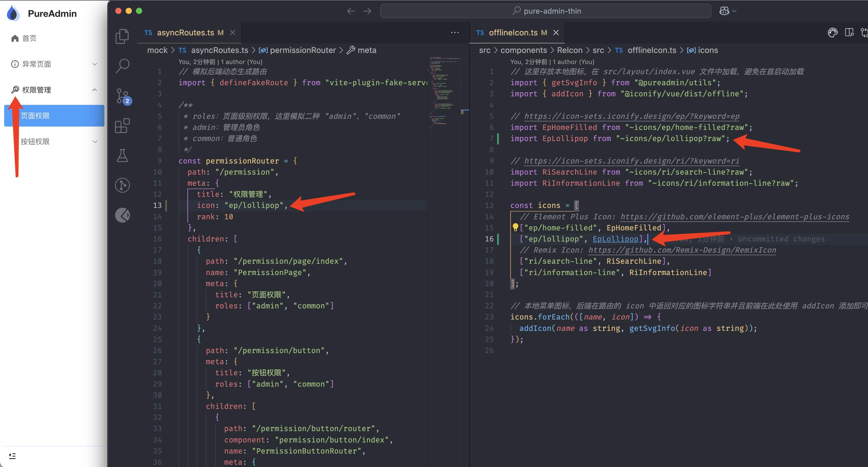Screen dimensions: 868x467
Task: Open the Testing flask icon
Action: pyautogui.click(x=122, y=155)
